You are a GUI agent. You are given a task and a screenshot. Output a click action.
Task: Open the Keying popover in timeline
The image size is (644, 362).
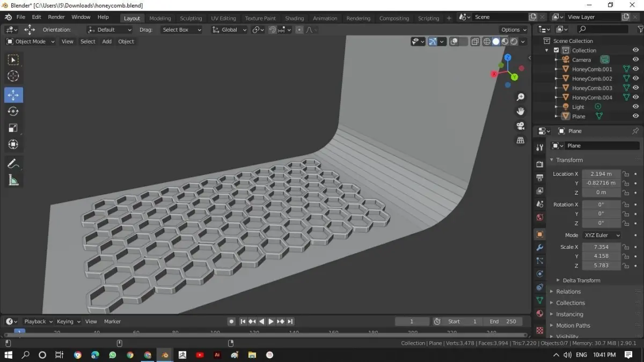click(68, 321)
